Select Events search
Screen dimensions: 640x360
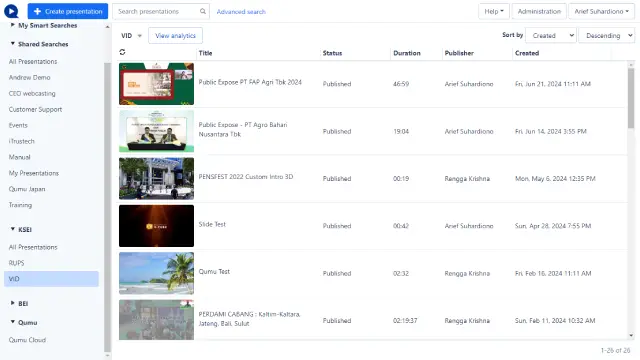(x=18, y=125)
